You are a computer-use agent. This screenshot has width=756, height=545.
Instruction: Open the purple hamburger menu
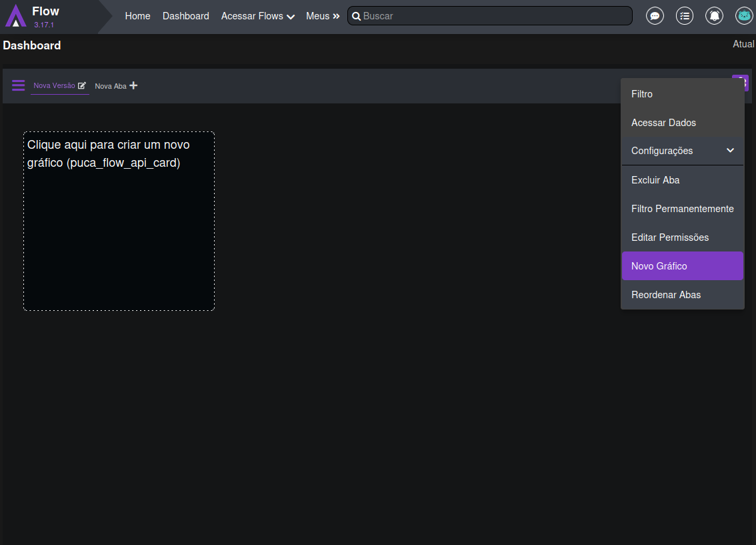point(19,85)
